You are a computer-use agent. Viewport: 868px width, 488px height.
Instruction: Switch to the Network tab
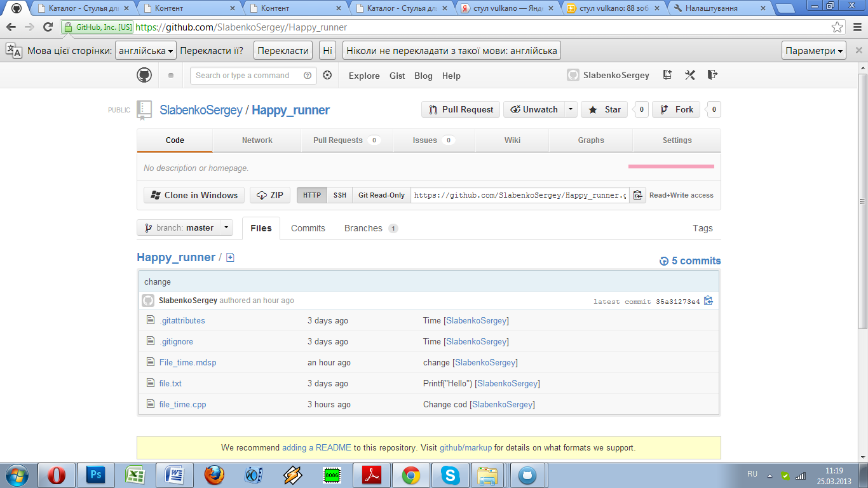point(257,140)
